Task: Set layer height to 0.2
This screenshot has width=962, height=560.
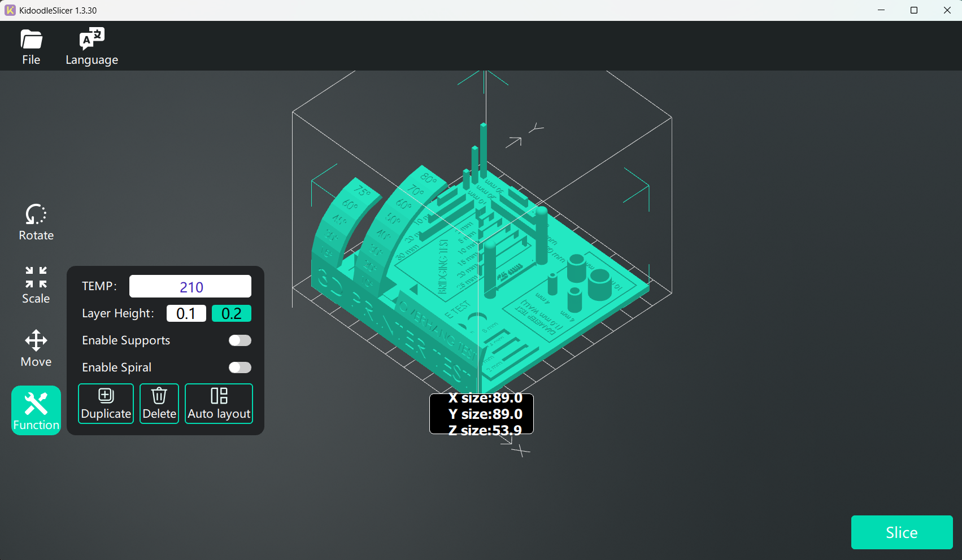Action: click(231, 313)
